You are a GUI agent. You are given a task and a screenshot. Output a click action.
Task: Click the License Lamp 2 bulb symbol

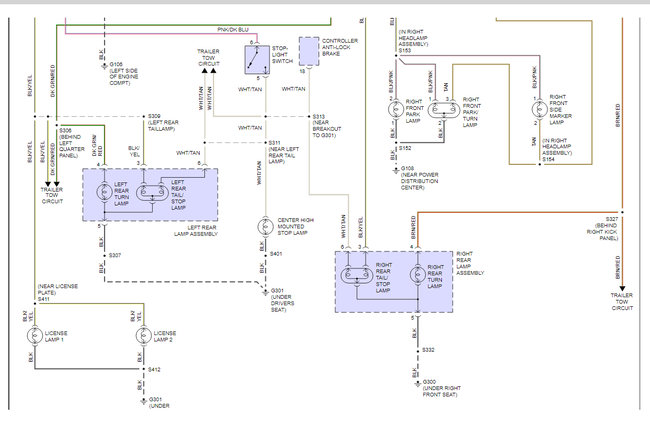[x=144, y=336]
